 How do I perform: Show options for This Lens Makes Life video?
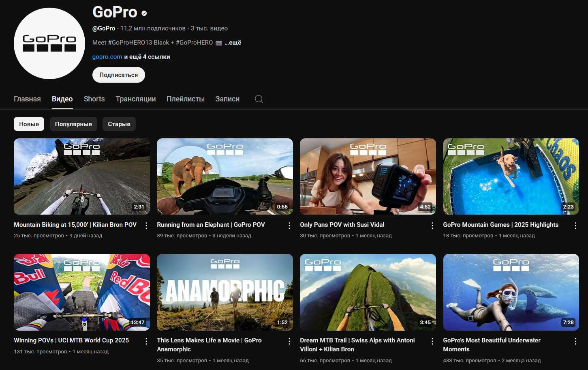(289, 341)
